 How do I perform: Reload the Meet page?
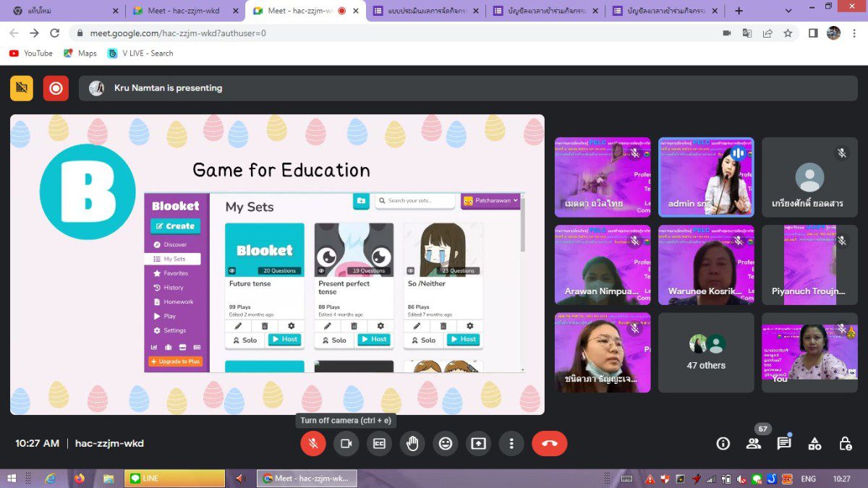(54, 33)
